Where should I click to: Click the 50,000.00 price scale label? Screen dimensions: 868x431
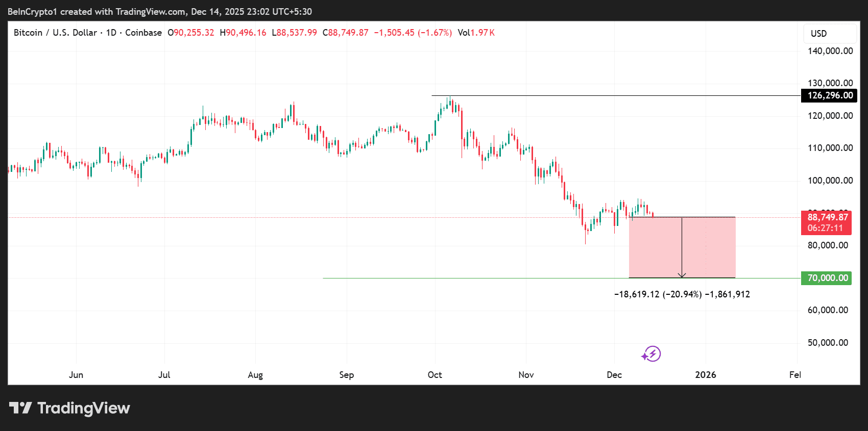828,343
